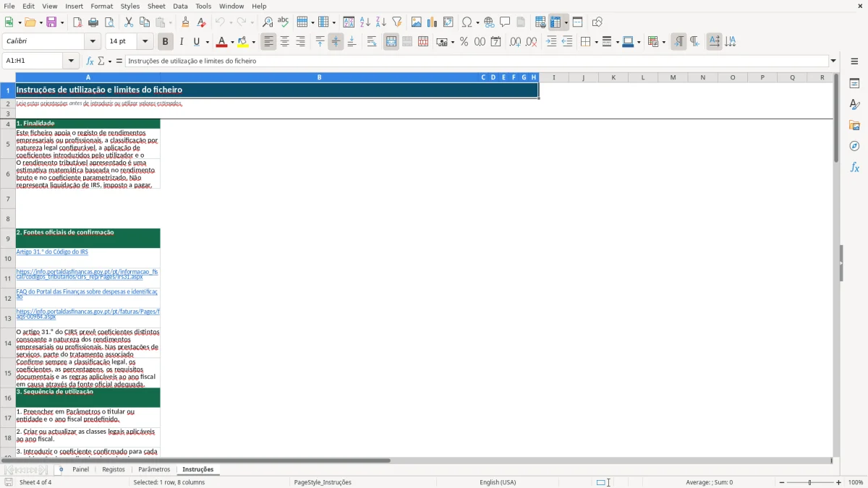Toggle Wrap Text button

[x=372, y=42]
